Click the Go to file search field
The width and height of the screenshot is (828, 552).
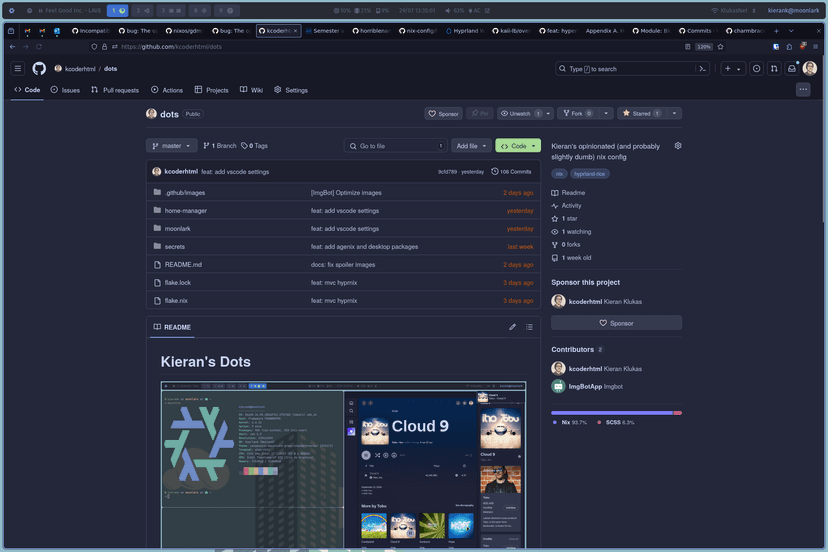[x=395, y=146]
